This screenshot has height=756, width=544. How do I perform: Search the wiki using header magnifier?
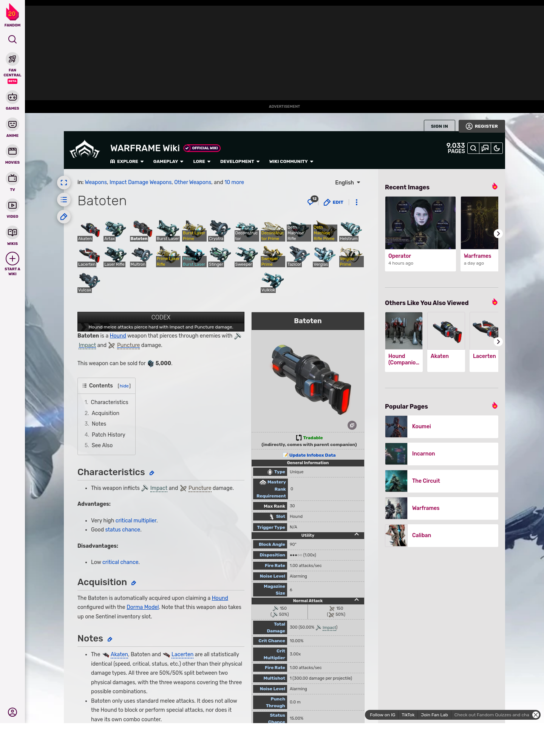click(x=473, y=148)
